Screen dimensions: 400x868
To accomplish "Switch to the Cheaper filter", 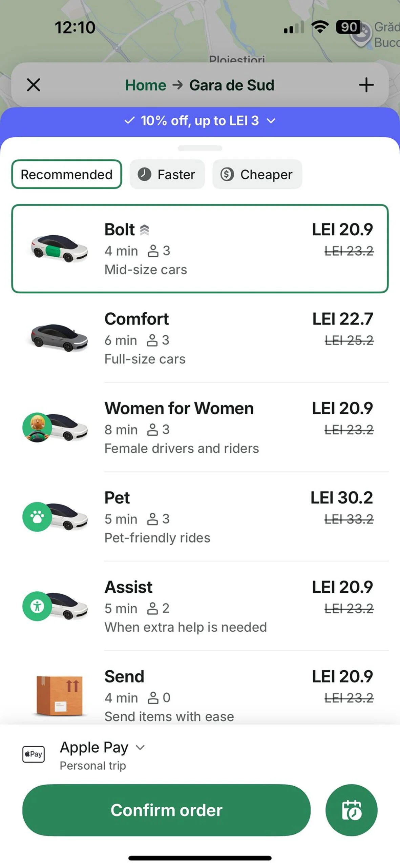I will (257, 174).
